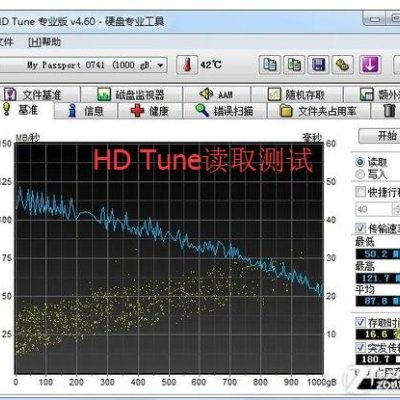Click the average value 87.8 readout
Image resolution: width=400 pixels, height=400 pixels.
click(378, 301)
